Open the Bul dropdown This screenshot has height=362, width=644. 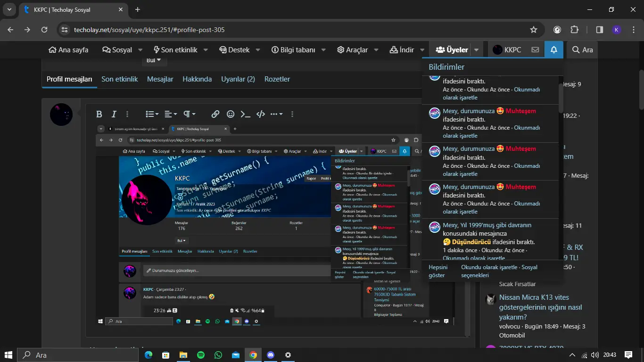tap(154, 60)
